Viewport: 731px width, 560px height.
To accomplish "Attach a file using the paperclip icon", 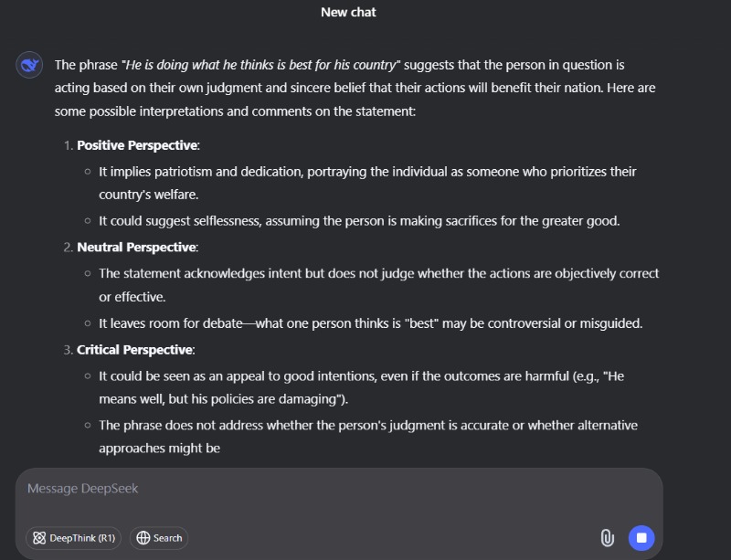I will (x=607, y=538).
